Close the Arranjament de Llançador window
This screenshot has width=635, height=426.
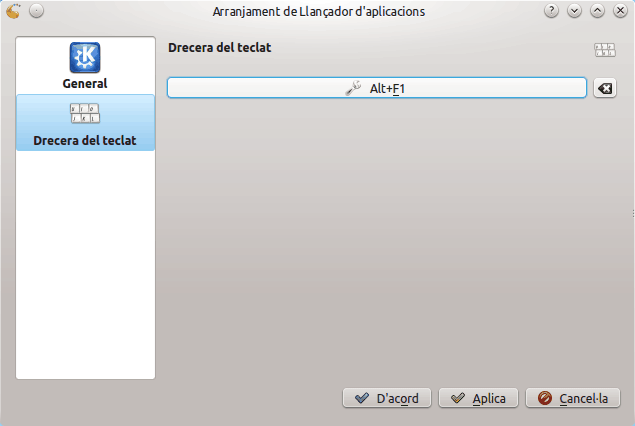pyautogui.click(x=620, y=11)
